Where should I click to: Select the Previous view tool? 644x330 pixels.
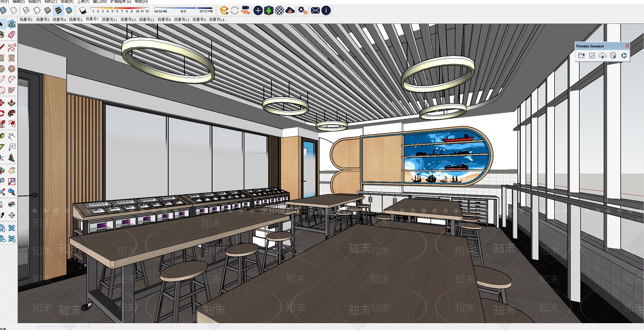12,192
